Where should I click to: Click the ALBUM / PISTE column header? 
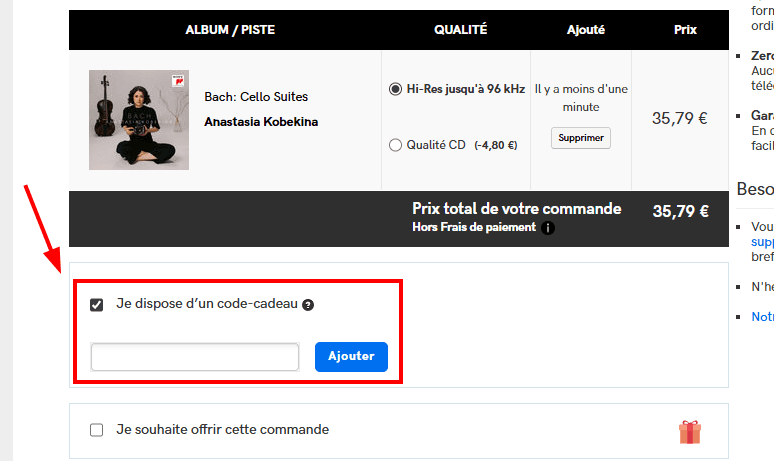(x=230, y=30)
